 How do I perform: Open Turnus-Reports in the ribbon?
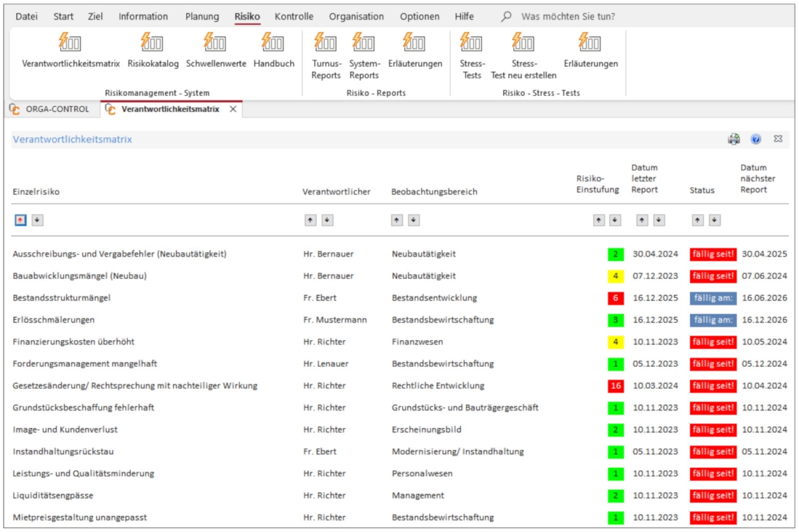[326, 44]
